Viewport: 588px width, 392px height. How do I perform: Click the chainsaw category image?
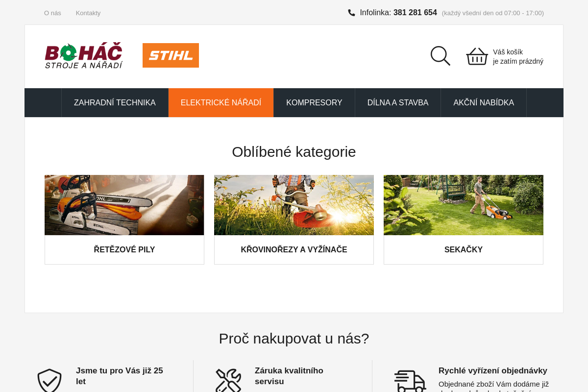click(x=124, y=205)
